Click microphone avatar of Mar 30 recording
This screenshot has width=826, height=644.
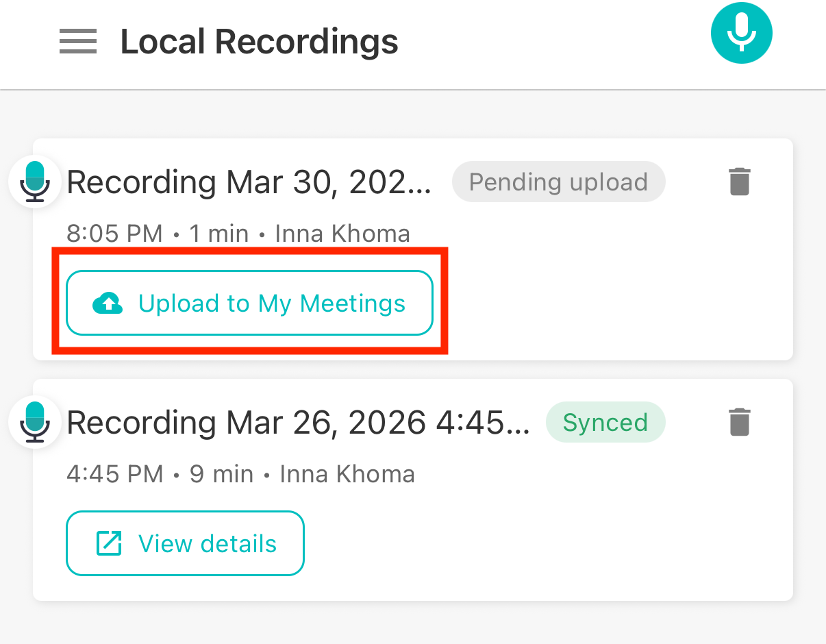point(35,182)
